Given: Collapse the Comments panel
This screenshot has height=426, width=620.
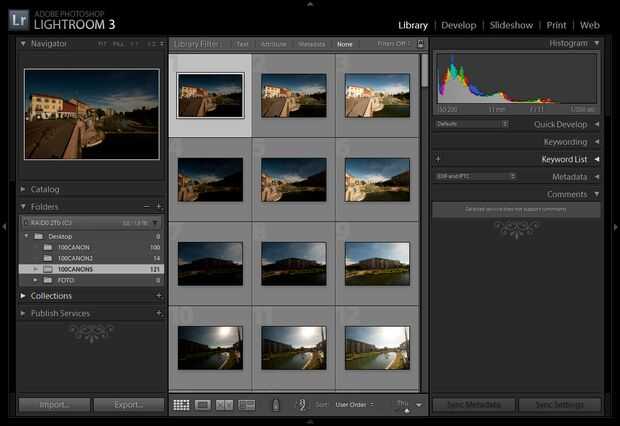Looking at the screenshot, I should tap(596, 194).
